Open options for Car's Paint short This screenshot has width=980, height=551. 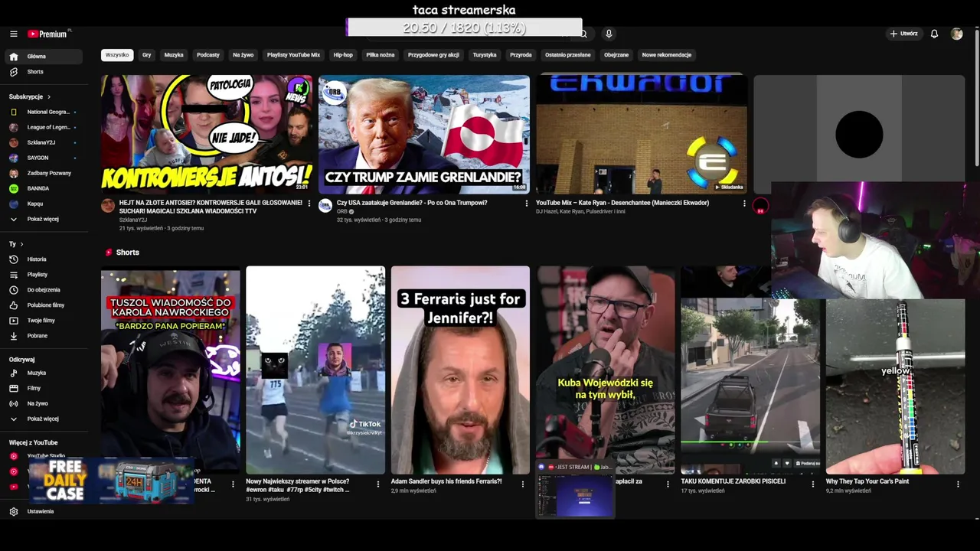click(958, 484)
